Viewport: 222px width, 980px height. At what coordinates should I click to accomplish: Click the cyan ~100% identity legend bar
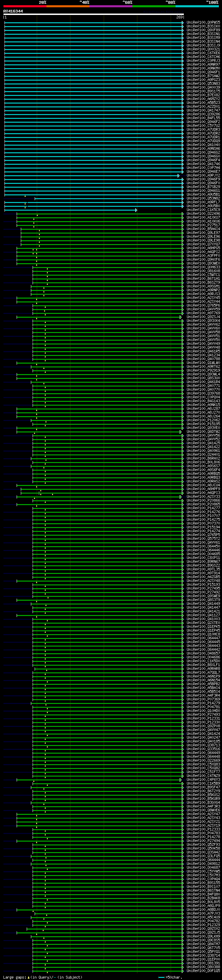197,6
